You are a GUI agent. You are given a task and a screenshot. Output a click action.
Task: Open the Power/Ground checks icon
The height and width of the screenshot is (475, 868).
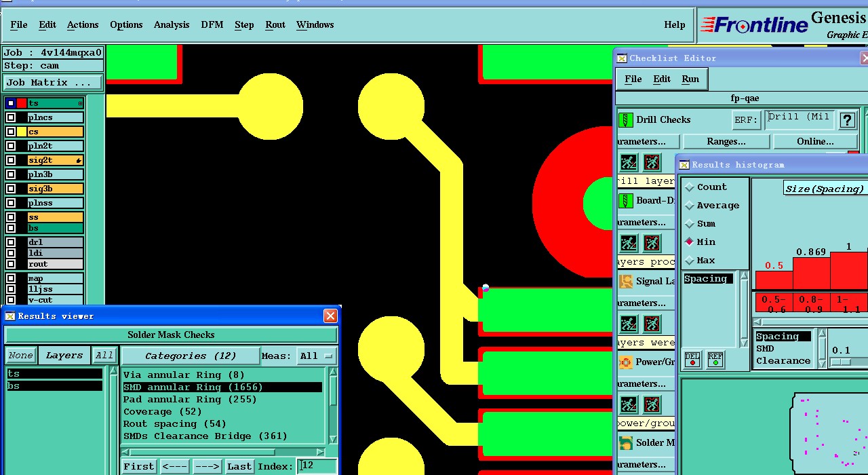click(x=626, y=362)
